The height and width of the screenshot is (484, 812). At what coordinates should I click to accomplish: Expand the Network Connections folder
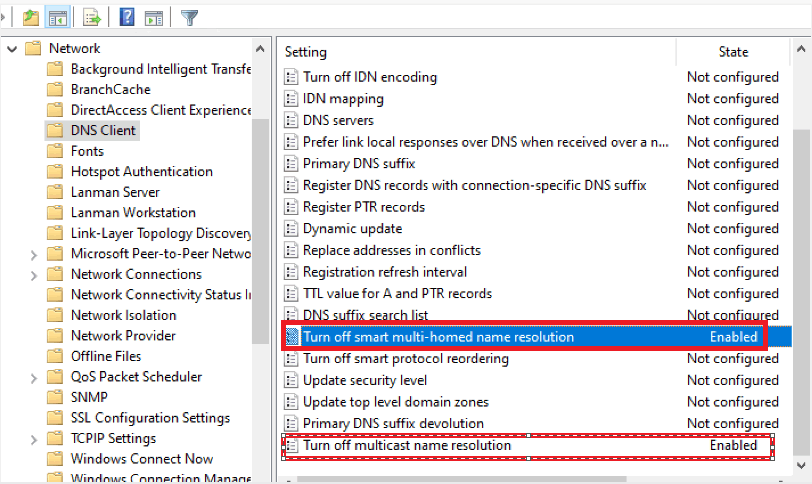(x=34, y=275)
